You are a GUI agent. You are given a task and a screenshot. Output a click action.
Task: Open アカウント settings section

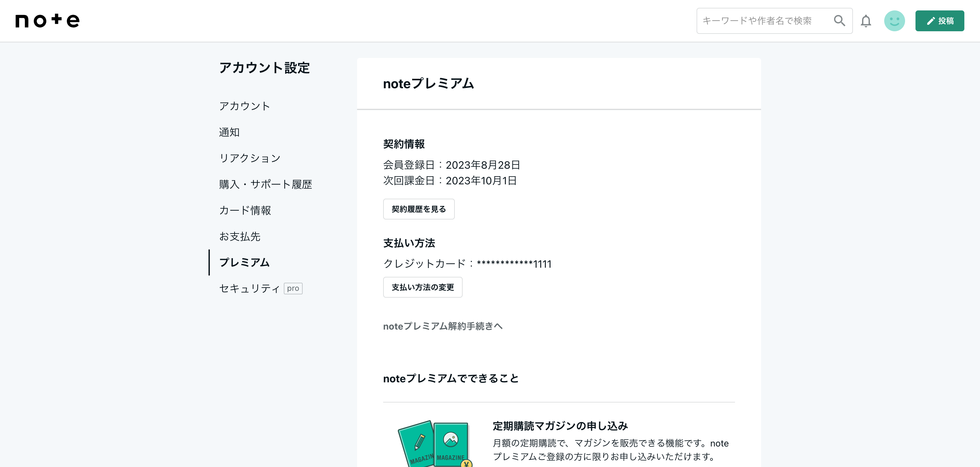click(x=245, y=106)
